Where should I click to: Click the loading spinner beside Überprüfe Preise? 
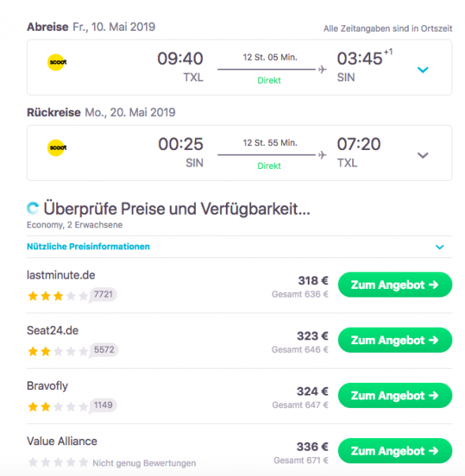coord(33,208)
